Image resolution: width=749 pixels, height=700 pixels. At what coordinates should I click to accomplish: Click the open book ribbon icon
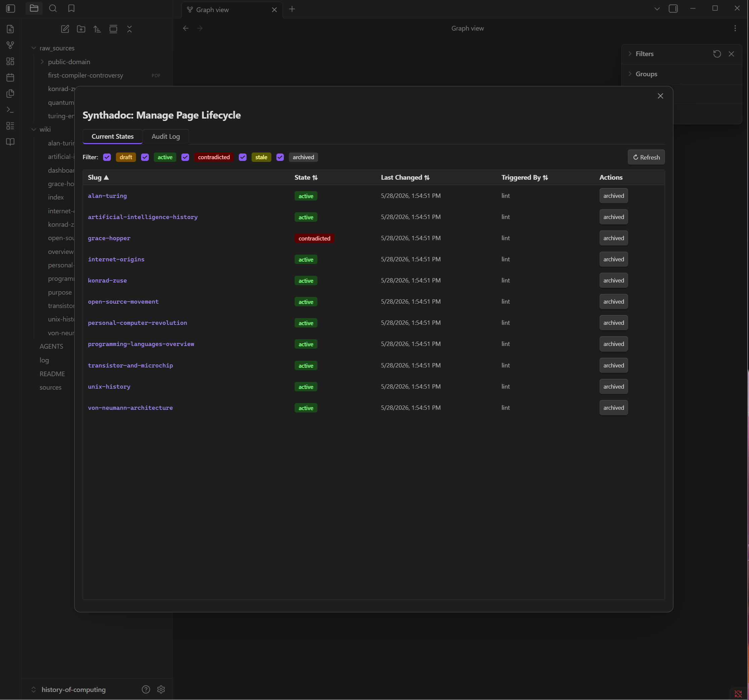(x=10, y=142)
